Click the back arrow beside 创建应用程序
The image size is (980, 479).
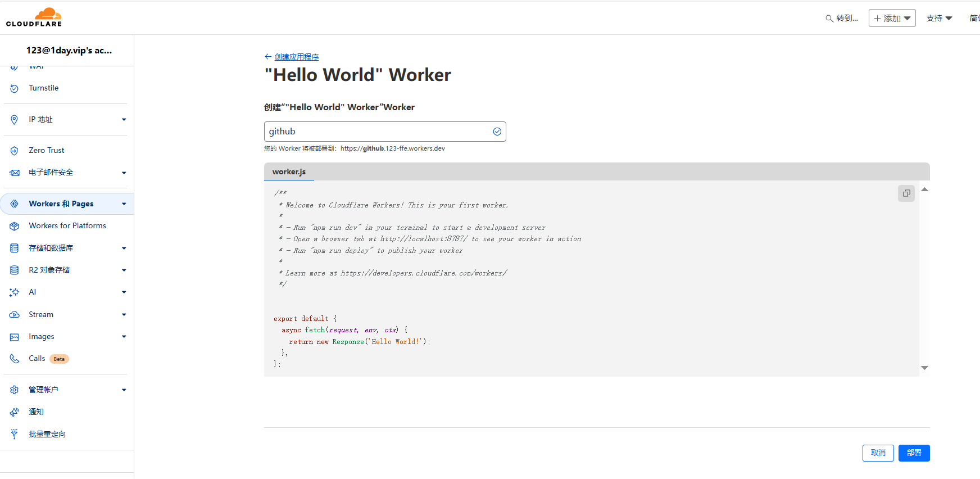tap(268, 57)
